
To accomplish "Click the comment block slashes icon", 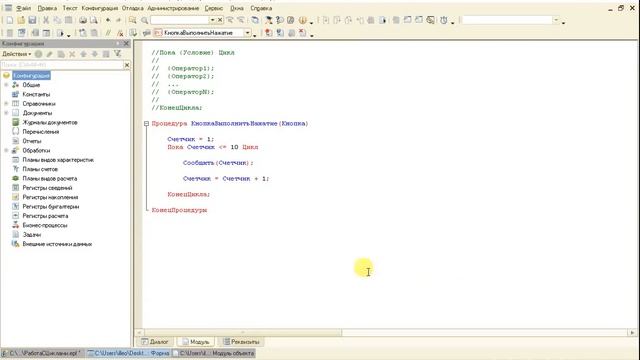I will pyautogui.click(x=108, y=33).
